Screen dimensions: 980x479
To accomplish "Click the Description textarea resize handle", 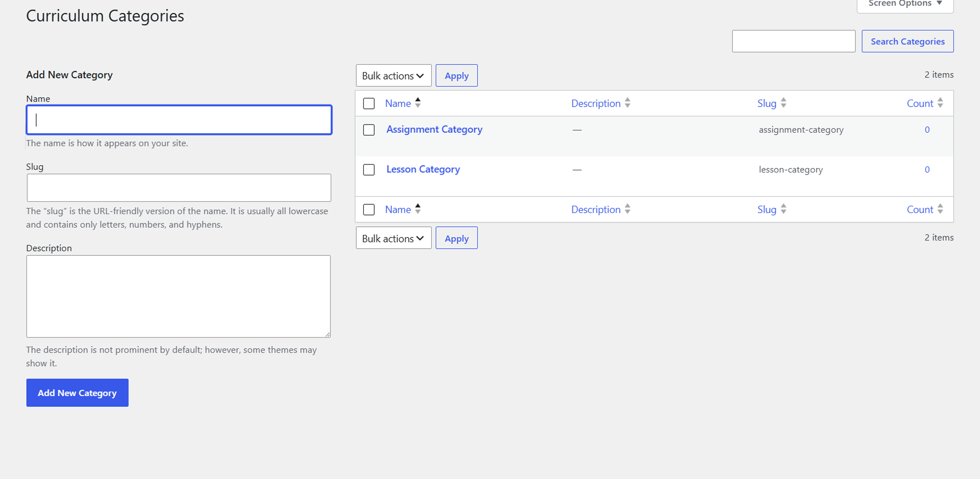I will pos(327,334).
